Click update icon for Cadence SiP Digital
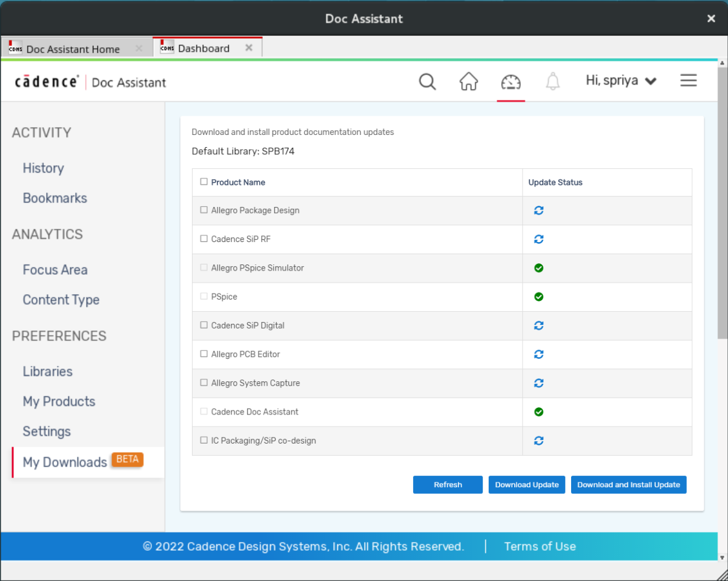 [x=538, y=326]
